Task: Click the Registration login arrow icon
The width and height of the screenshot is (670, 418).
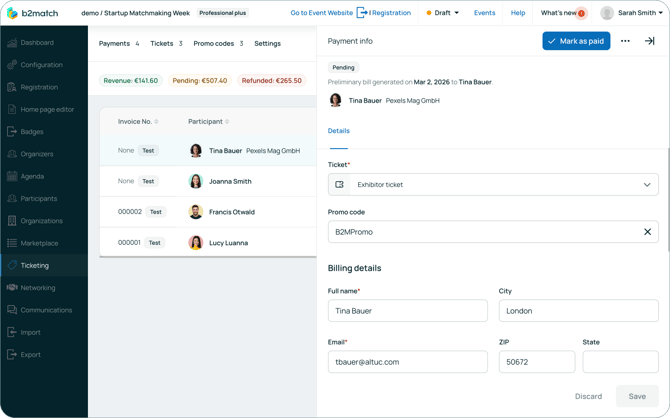Action: (362, 13)
